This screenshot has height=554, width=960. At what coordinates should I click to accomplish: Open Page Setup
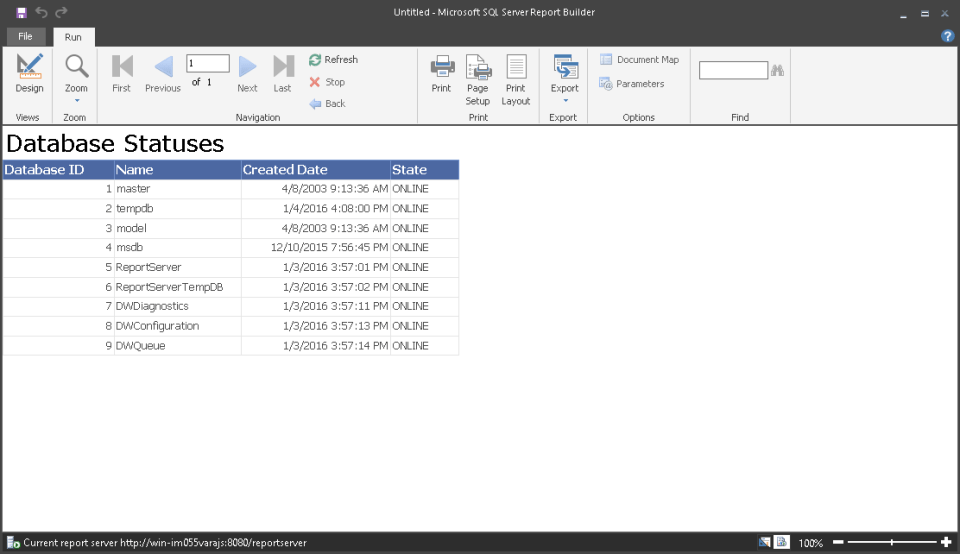coord(478,80)
